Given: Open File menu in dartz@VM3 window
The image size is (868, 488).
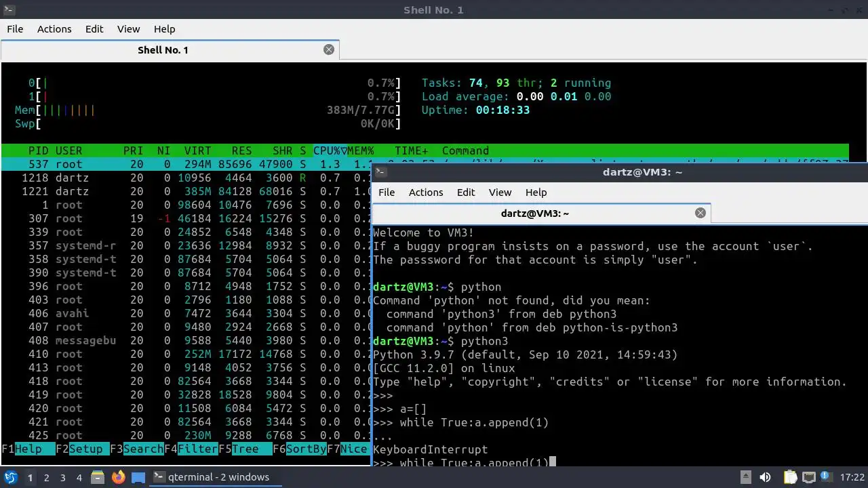Looking at the screenshot, I should click(x=387, y=192).
